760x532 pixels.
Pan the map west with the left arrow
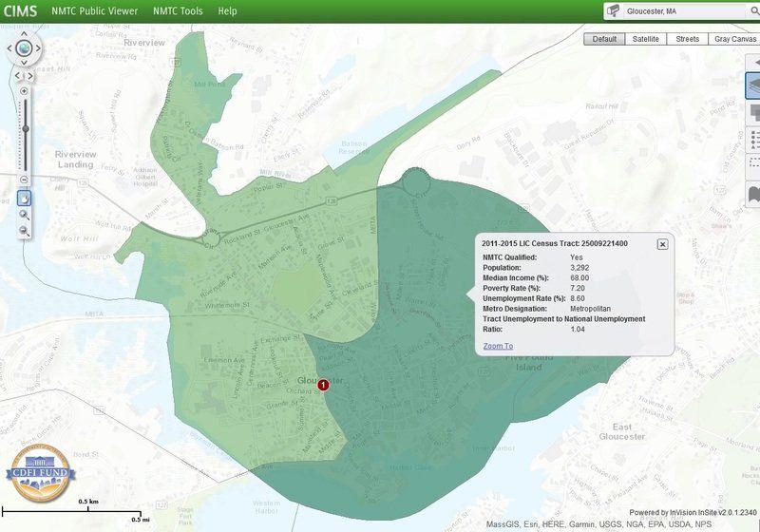[9, 48]
